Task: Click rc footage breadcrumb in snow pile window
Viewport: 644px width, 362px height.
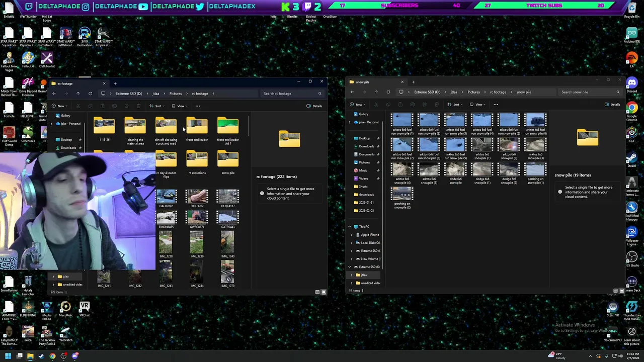Action: point(498,92)
